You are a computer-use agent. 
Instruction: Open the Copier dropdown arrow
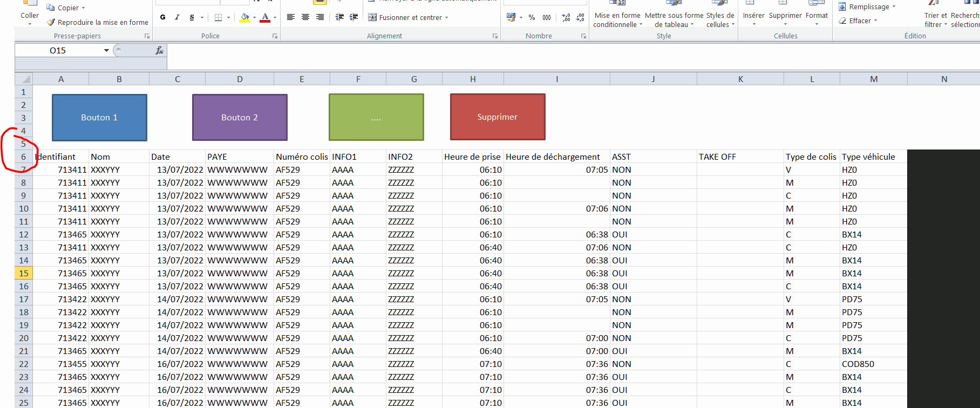click(x=83, y=8)
